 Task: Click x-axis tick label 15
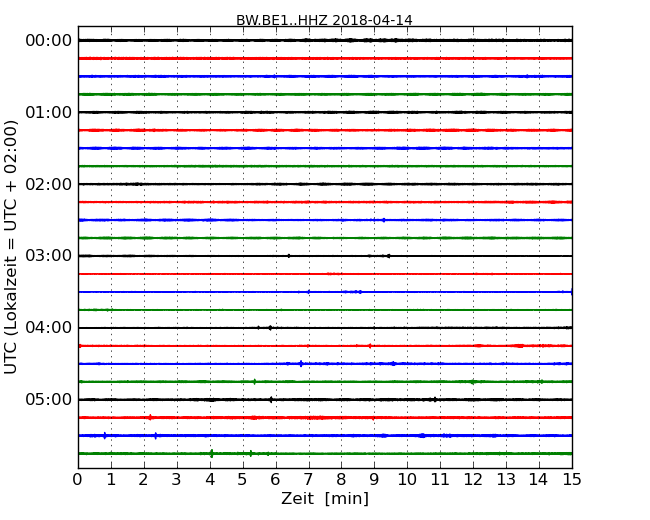pos(572,480)
